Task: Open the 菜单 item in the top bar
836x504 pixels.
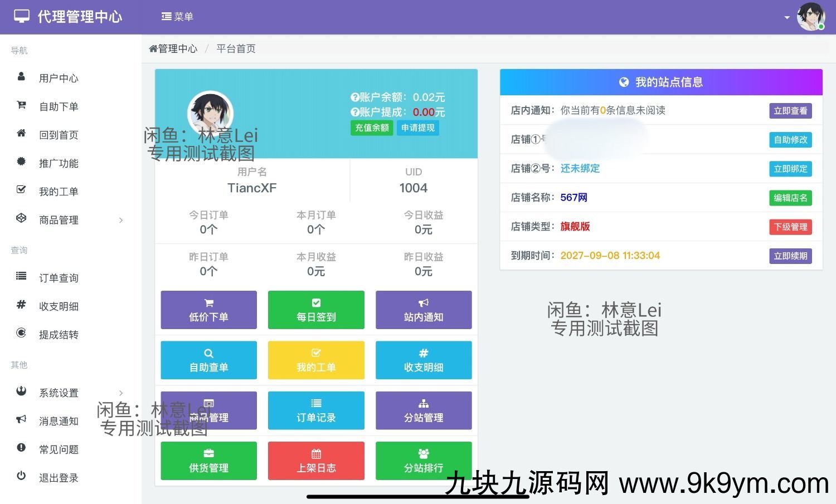Action: click(177, 17)
